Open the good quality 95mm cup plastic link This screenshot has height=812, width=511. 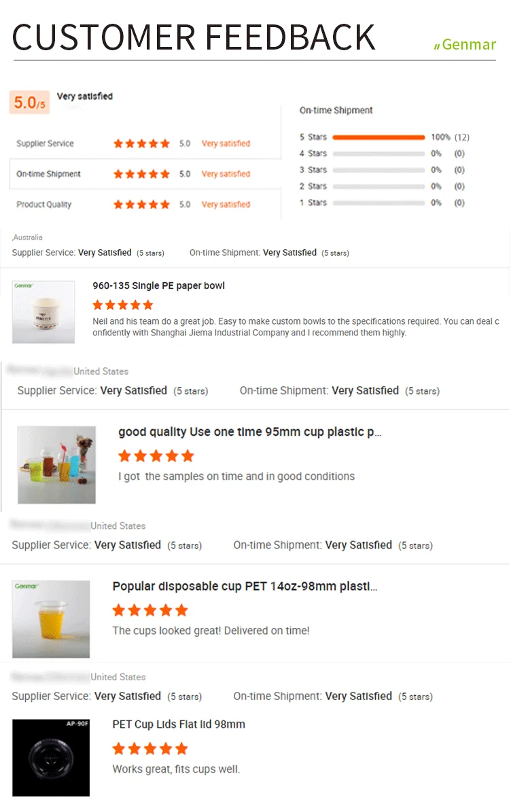point(250,432)
